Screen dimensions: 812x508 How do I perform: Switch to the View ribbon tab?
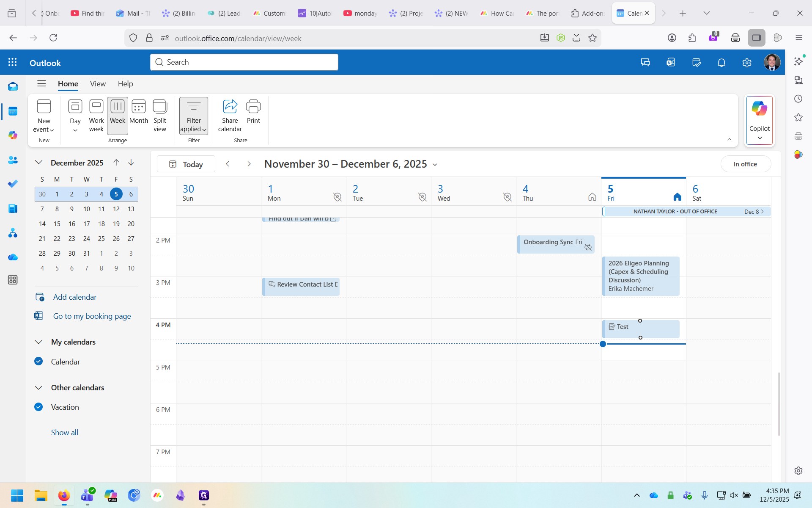pos(98,84)
